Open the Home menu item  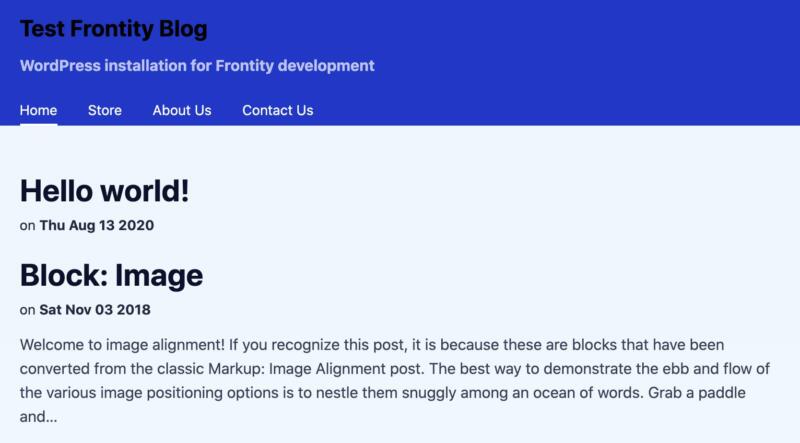(x=38, y=110)
